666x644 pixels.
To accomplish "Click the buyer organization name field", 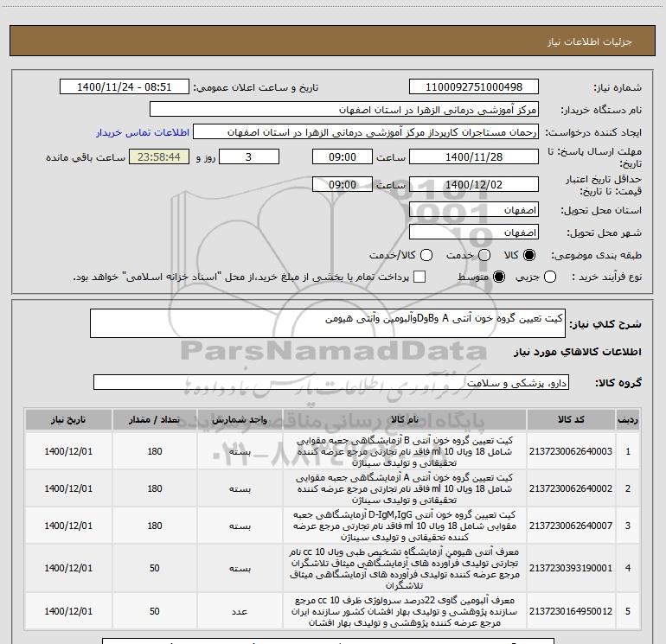I will [344, 110].
